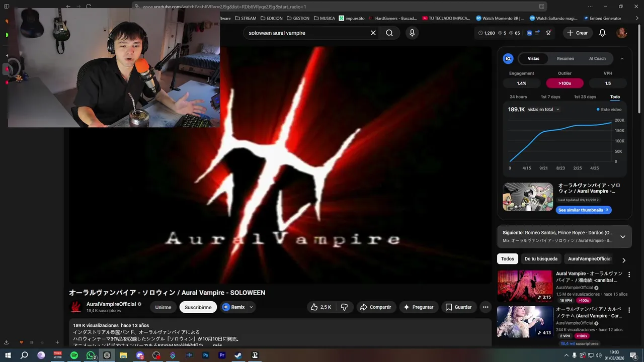The image size is (644, 362).
Task: Click the AuralVampireOfficial channel name
Action: coord(111,304)
